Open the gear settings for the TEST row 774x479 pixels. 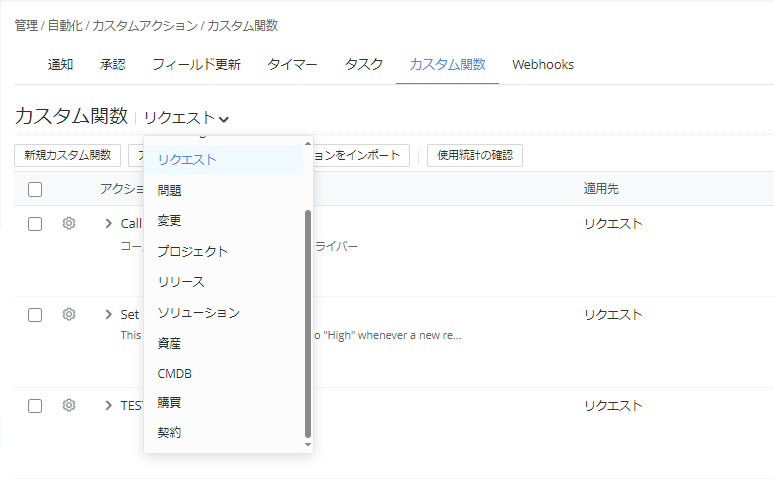[69, 406]
